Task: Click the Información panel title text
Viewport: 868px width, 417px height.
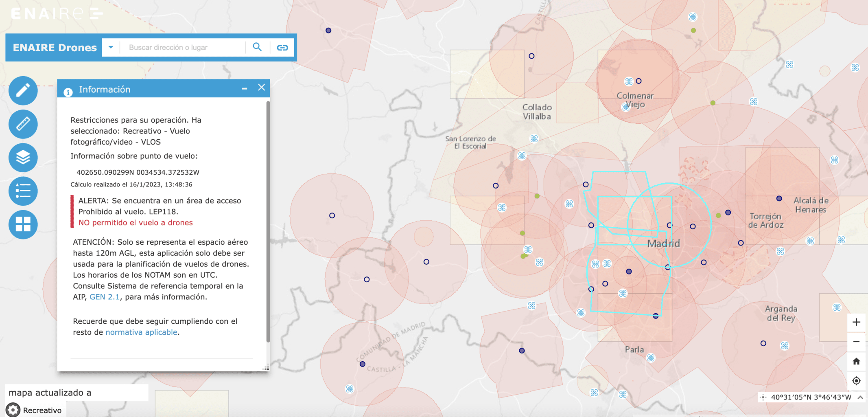Action: click(105, 89)
